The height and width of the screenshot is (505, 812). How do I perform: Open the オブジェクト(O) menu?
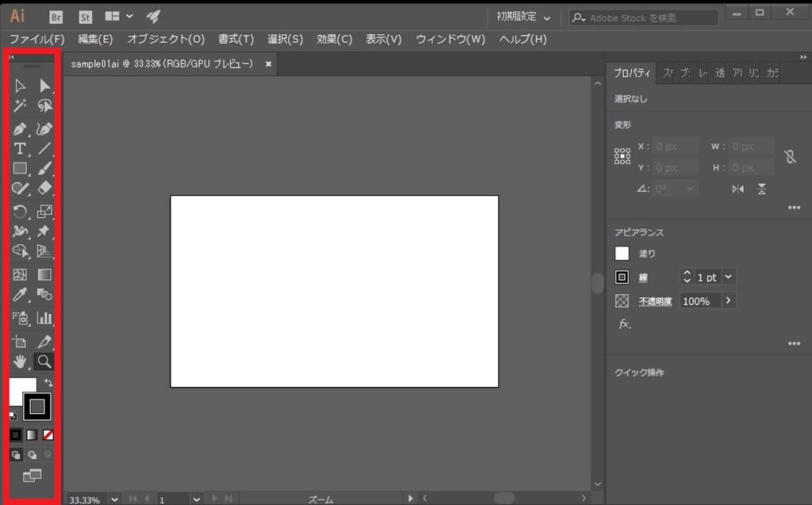click(x=166, y=39)
